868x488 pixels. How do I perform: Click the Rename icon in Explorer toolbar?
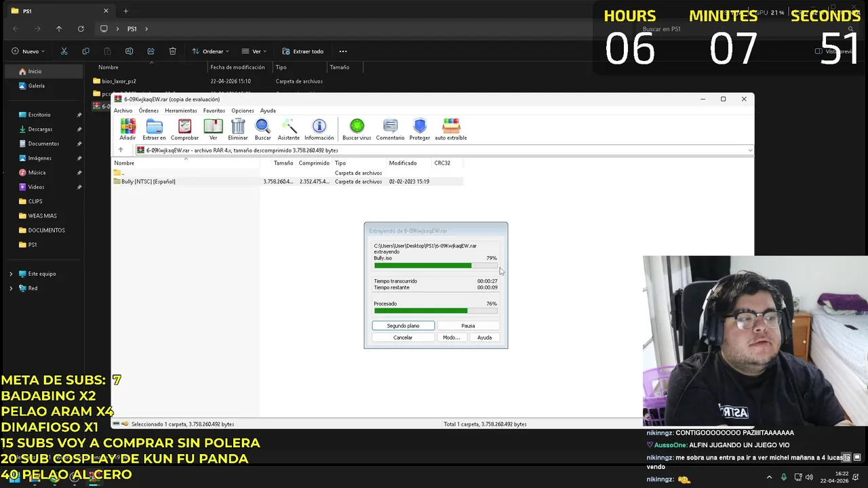(129, 51)
